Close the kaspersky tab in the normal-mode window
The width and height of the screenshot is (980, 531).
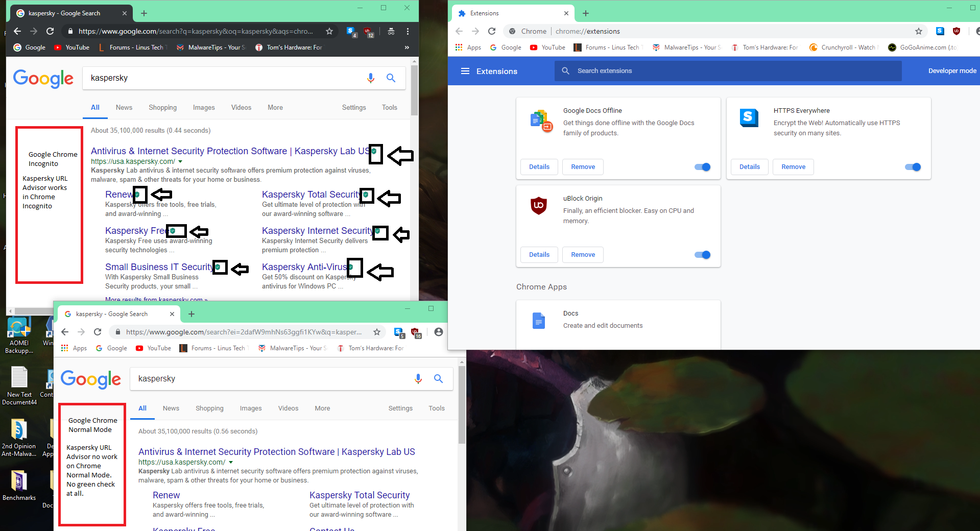click(x=172, y=314)
